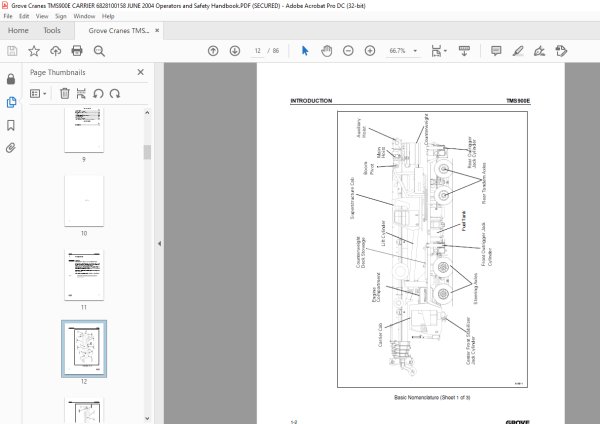Select page 11 thumbnail

click(84, 275)
